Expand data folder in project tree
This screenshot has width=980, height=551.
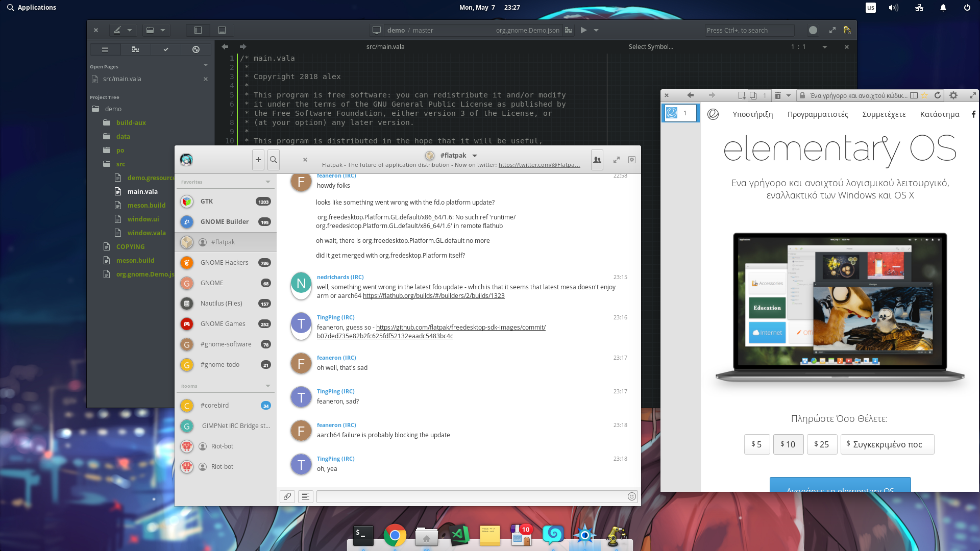tap(117, 136)
